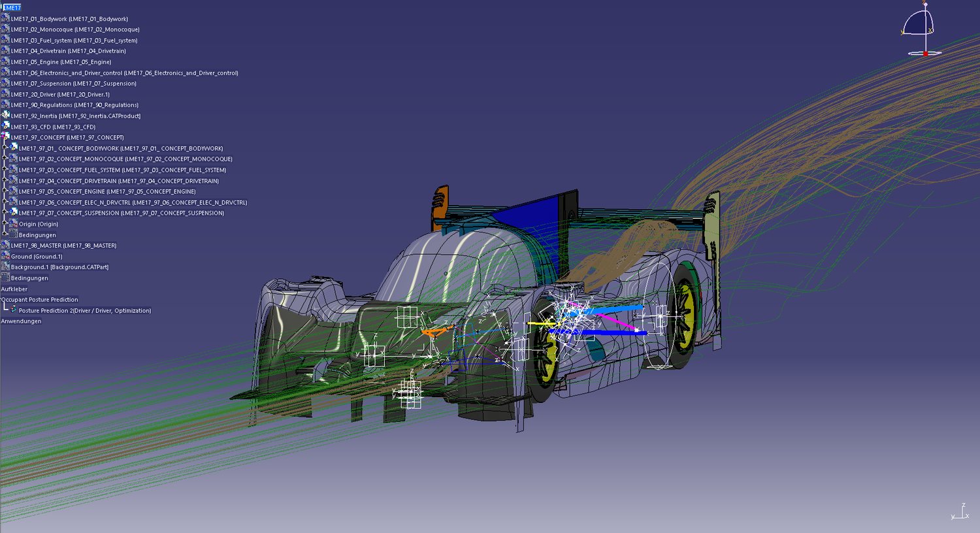Click the LME17_90_Regulations node icon

5,105
